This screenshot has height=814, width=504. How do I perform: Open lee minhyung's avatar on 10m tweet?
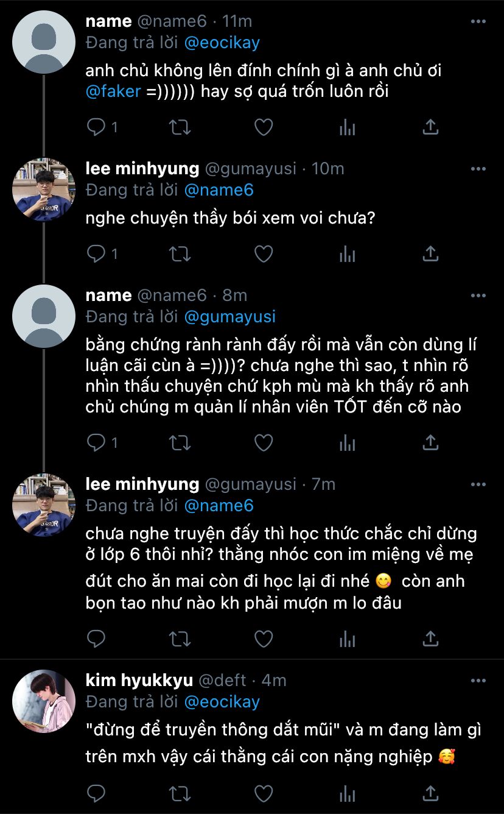click(43, 189)
